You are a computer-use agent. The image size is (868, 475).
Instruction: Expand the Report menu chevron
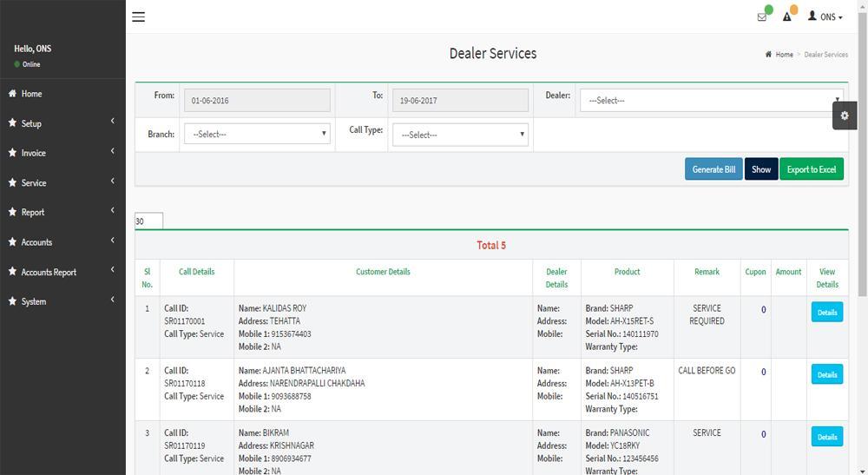point(112,210)
